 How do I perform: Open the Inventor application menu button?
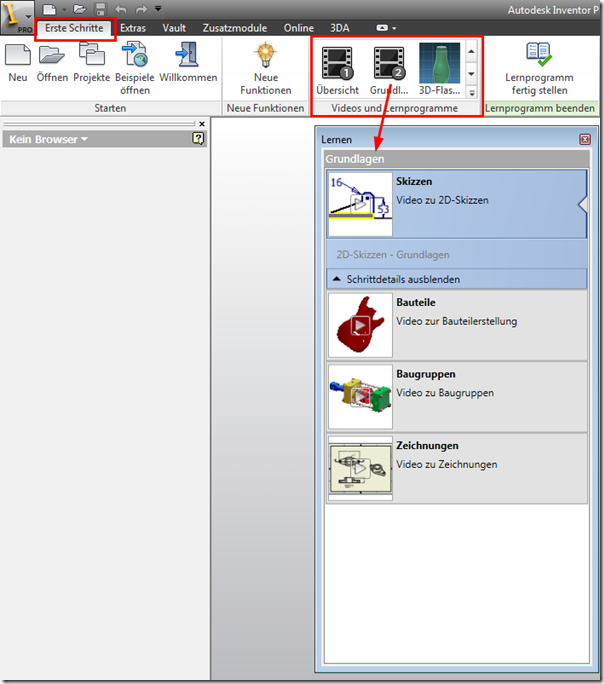click(17, 17)
